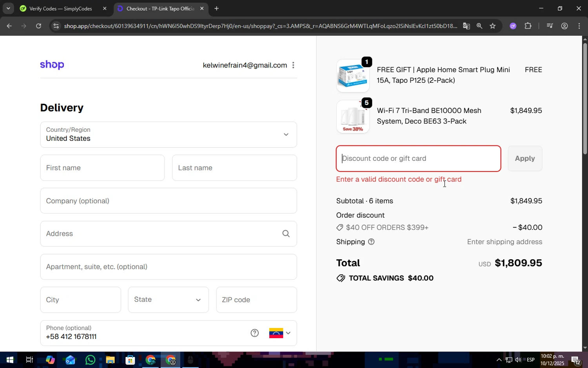This screenshot has height=368, width=588.
Task: Open a new browser tab
Action: pyautogui.click(x=216, y=8)
